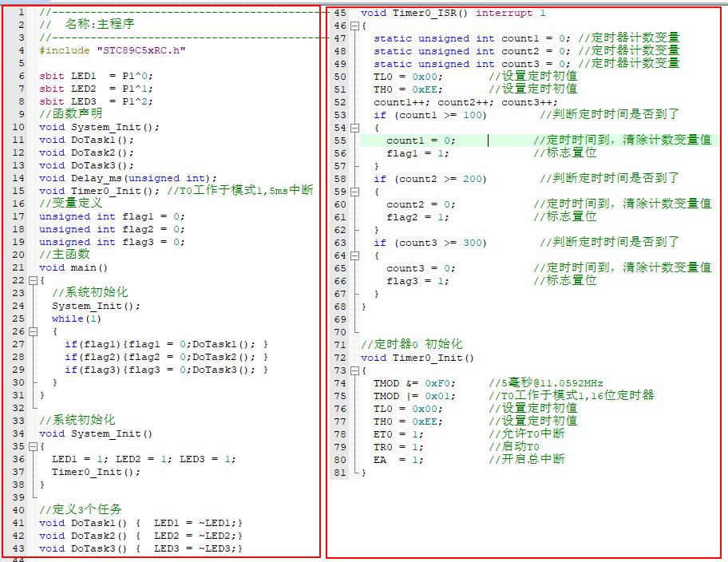Click the sbit LED1 = P1^0 declaration

(96, 76)
